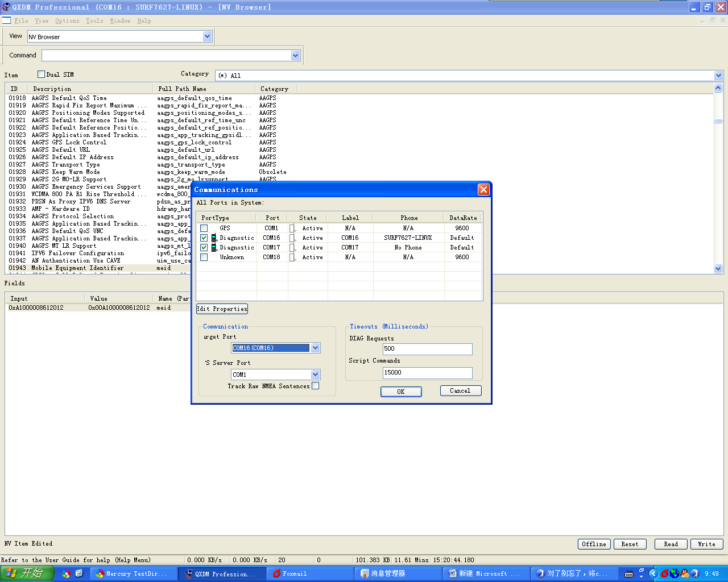Open the Windows Start button

[x=26, y=573]
